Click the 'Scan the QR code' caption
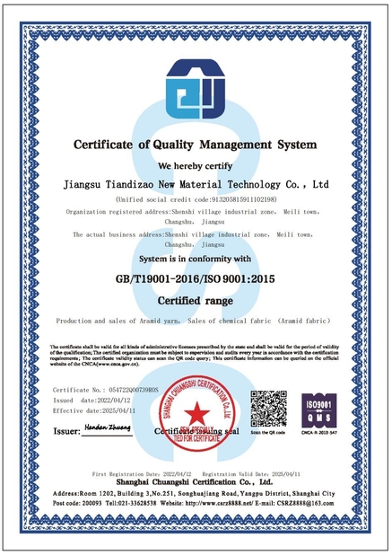Image resolution: width=392 pixels, height=555 pixels. pos(268,433)
